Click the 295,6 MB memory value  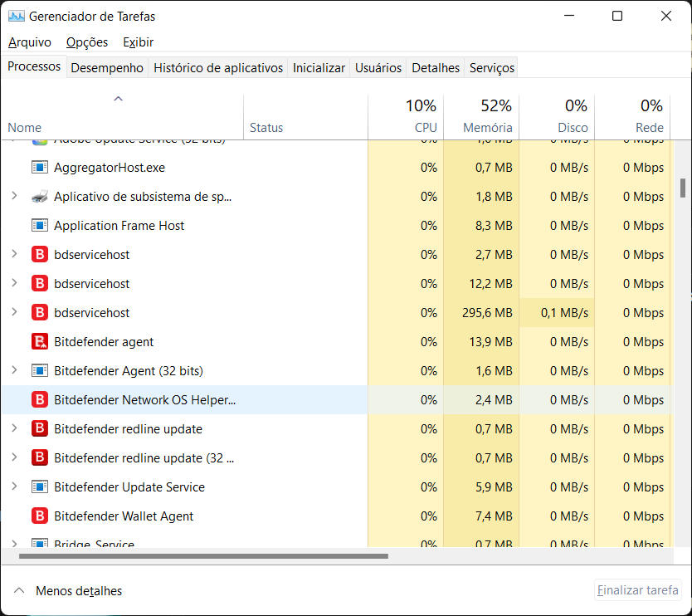pyautogui.click(x=487, y=313)
